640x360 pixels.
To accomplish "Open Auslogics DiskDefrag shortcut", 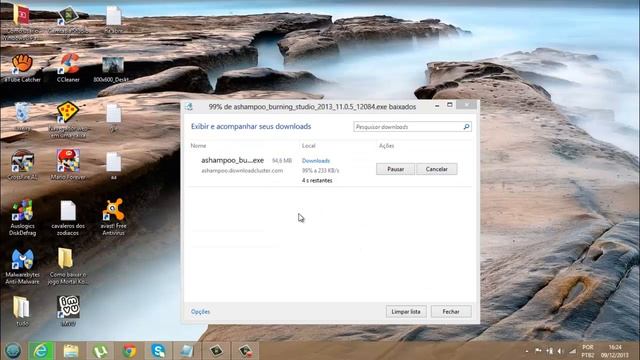I will pos(22,218).
